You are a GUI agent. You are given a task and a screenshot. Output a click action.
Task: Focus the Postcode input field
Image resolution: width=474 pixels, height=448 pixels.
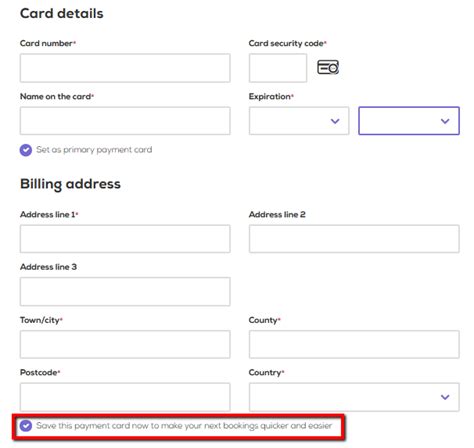[125, 397]
